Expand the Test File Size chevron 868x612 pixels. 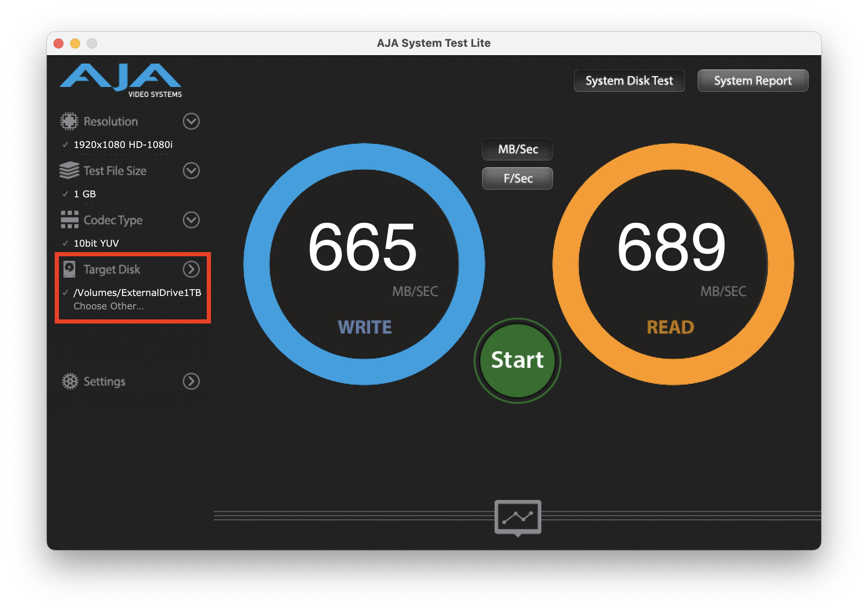(x=191, y=171)
